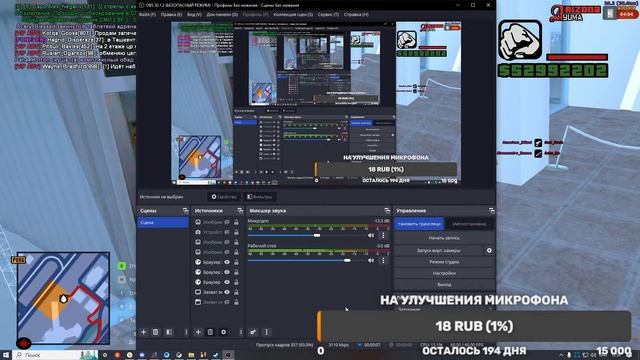Open the Микрофон channel three-dot options
Screen dimensions: 640x360
coord(383,235)
